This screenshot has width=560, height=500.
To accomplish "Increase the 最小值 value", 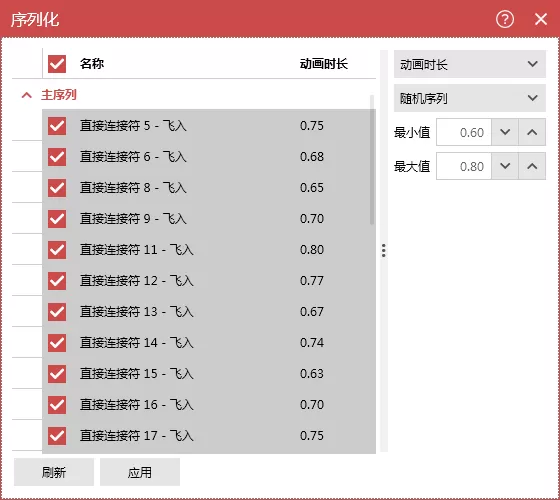I will click(532, 132).
